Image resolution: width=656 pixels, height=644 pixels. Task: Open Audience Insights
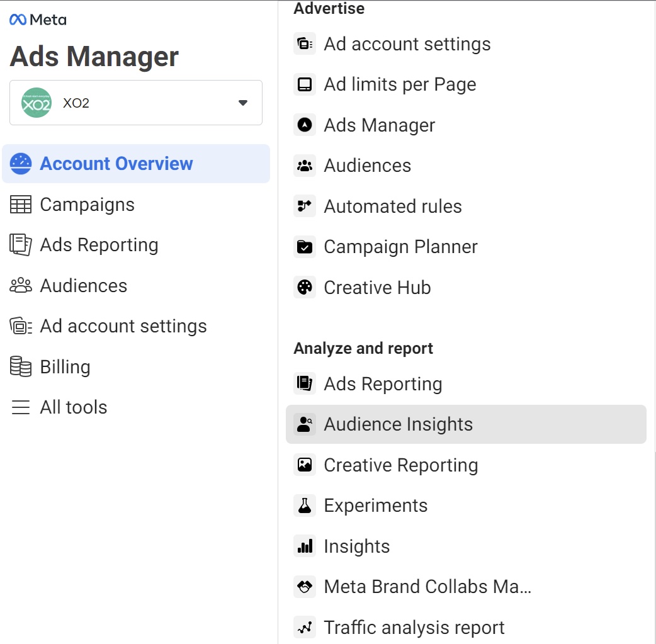pyautogui.click(x=466, y=424)
